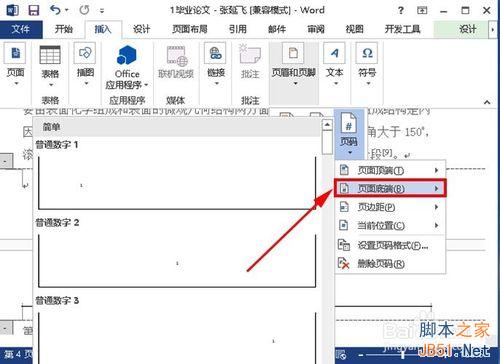Choose 设置页码格式(F)... menu item
Viewport: 500px width, 364px height.
390,246
